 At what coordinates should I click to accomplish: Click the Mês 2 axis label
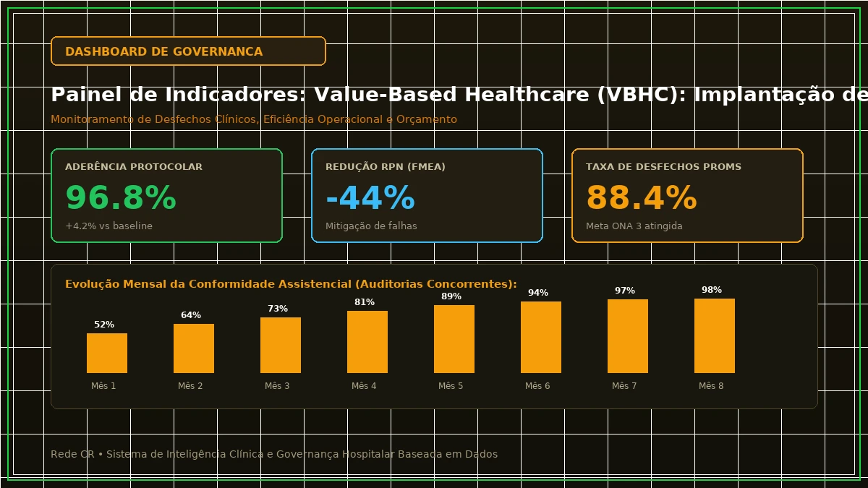click(x=190, y=386)
